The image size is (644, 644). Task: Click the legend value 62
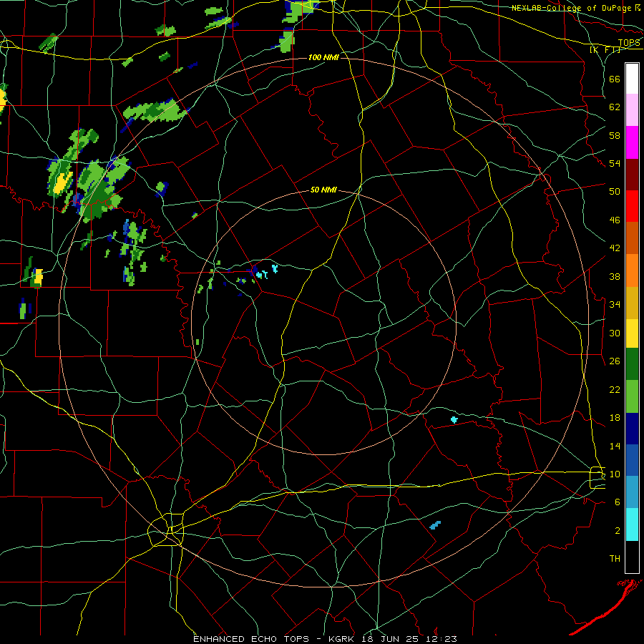[x=615, y=107]
